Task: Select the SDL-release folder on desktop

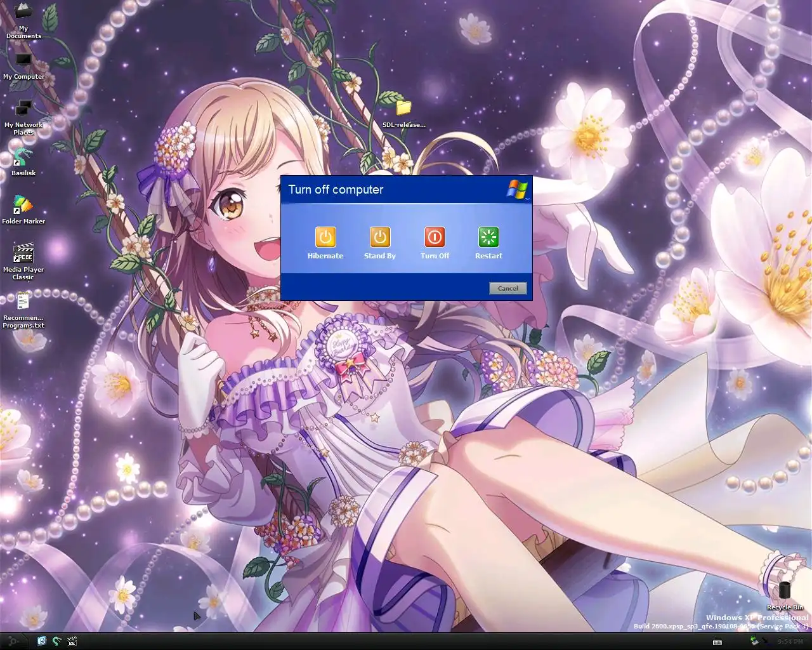Action: coord(403,115)
